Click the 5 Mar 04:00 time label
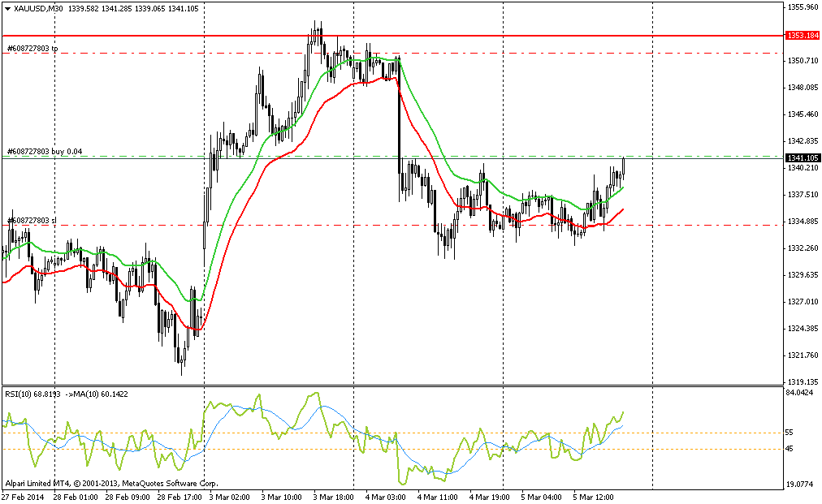822x504 pixels. point(542,498)
